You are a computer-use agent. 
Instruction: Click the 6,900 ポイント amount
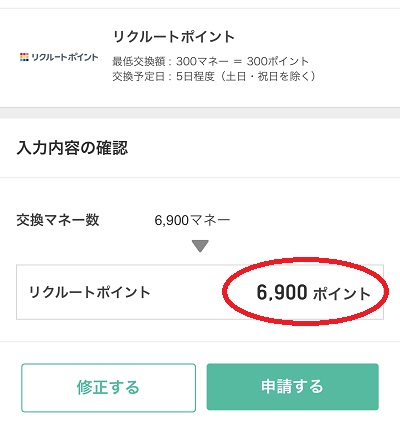click(313, 293)
